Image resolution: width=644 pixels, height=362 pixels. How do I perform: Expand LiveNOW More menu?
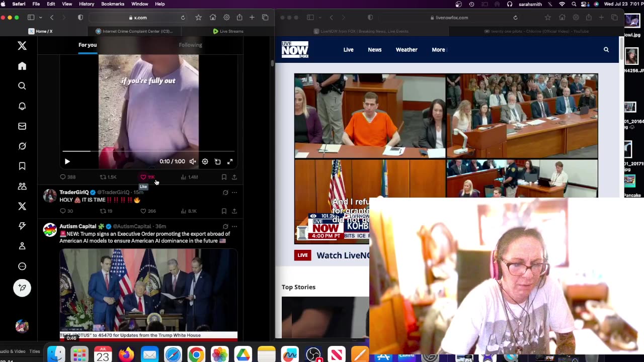[439, 50]
